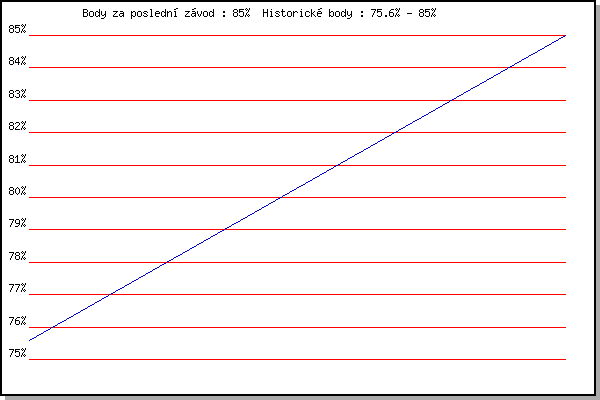Click the 78% y-axis label
600x400 pixels.
(17, 256)
